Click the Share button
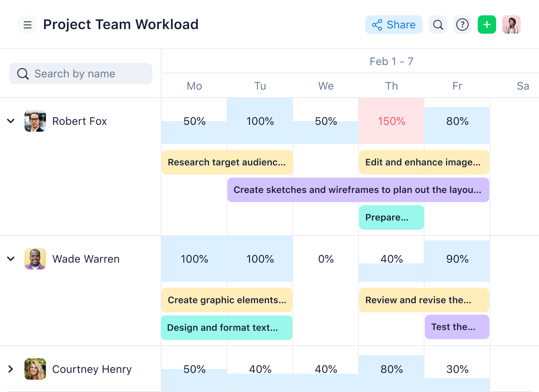Screen dimensions: 539x392 [394, 24]
